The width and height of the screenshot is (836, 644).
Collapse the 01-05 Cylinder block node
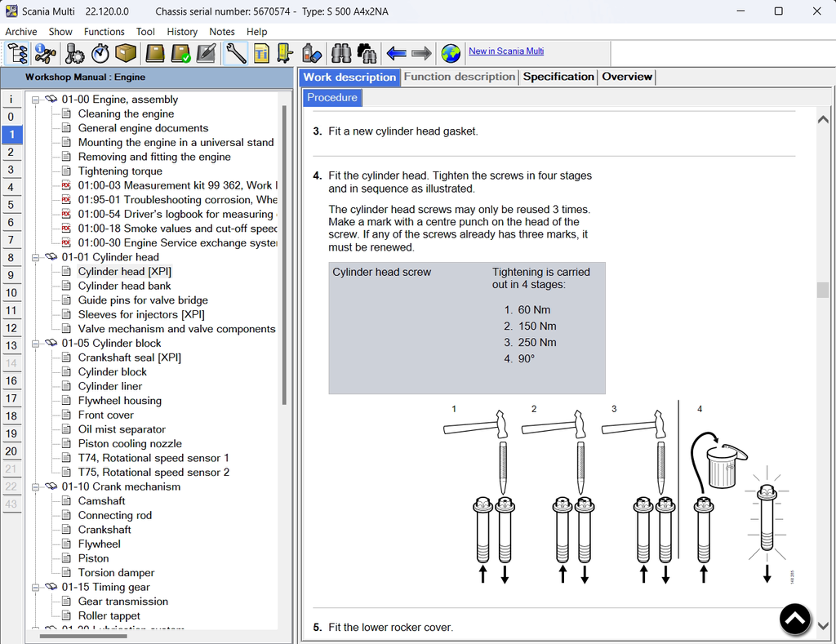click(35, 344)
